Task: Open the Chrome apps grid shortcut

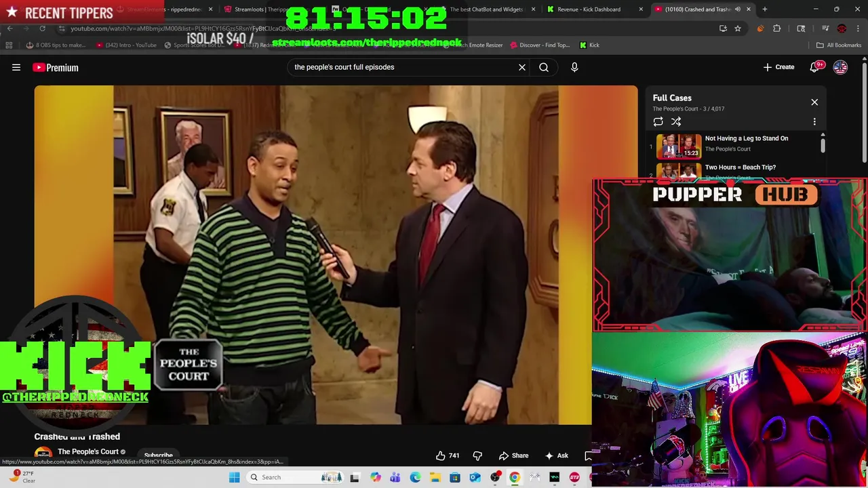Action: pyautogui.click(x=9, y=45)
